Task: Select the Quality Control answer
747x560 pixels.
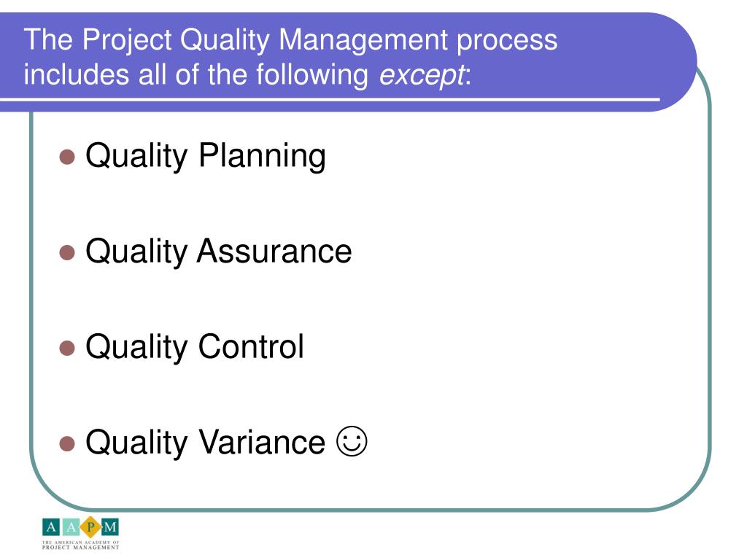Action: (194, 346)
